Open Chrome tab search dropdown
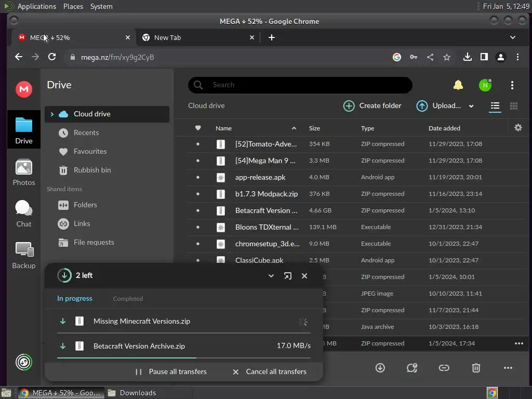The height and width of the screenshot is (399, 532). point(512,37)
